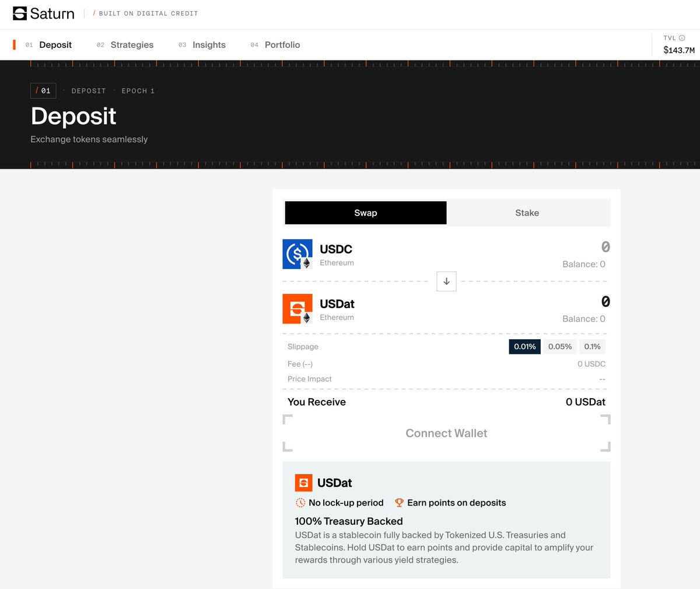Click the '100% Treasury Backed' heading

coord(349,521)
